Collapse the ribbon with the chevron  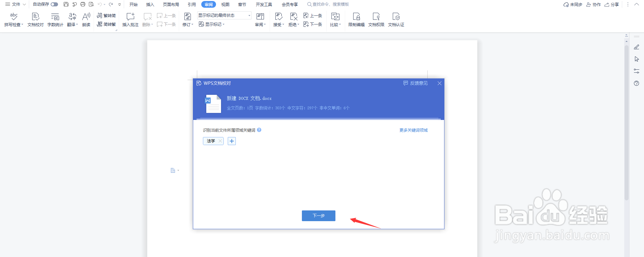pyautogui.click(x=637, y=4)
